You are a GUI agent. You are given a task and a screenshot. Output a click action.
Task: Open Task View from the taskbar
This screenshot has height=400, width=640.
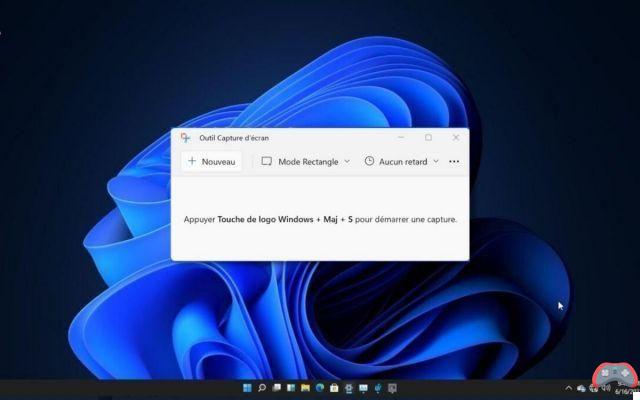[x=277, y=388]
